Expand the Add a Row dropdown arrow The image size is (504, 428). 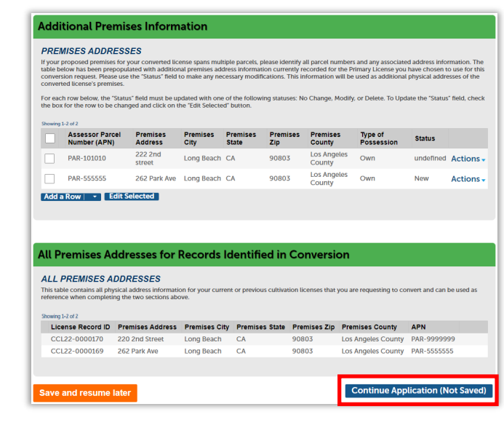[95, 197]
